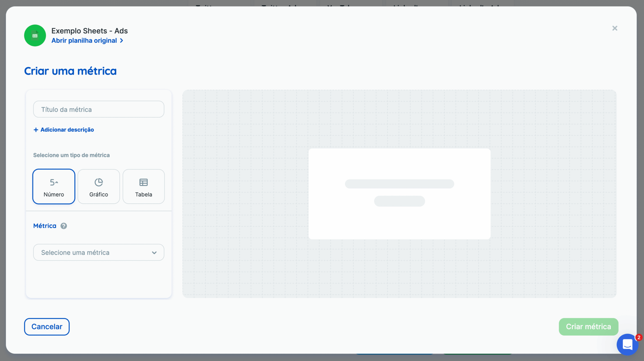The height and width of the screenshot is (361, 644).
Task: Click the dropdown arrow in metric selector
Action: pyautogui.click(x=154, y=253)
